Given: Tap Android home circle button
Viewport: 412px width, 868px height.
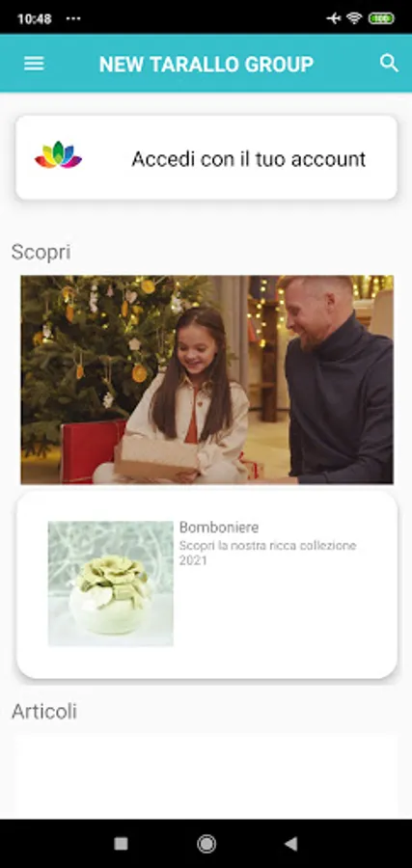Looking at the screenshot, I should [x=206, y=844].
